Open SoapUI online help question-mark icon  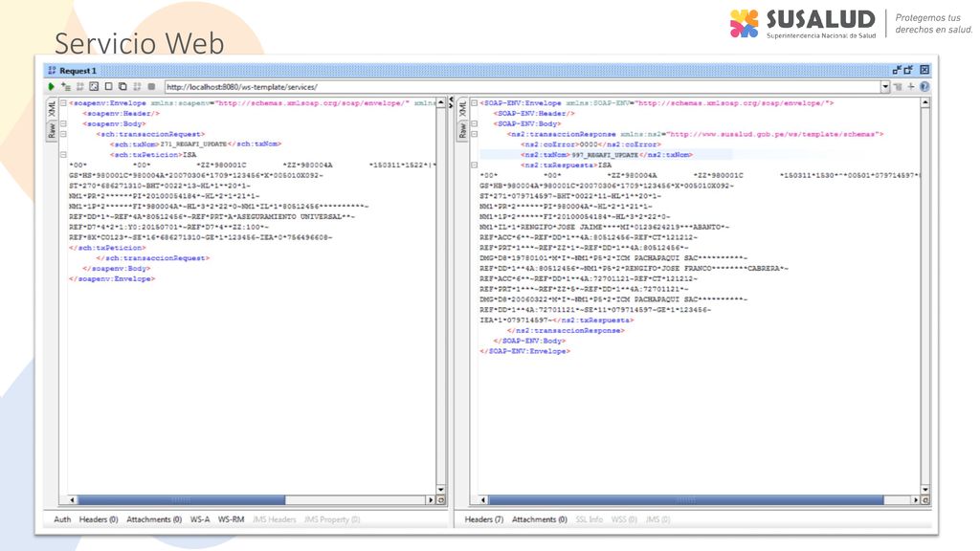[x=924, y=87]
